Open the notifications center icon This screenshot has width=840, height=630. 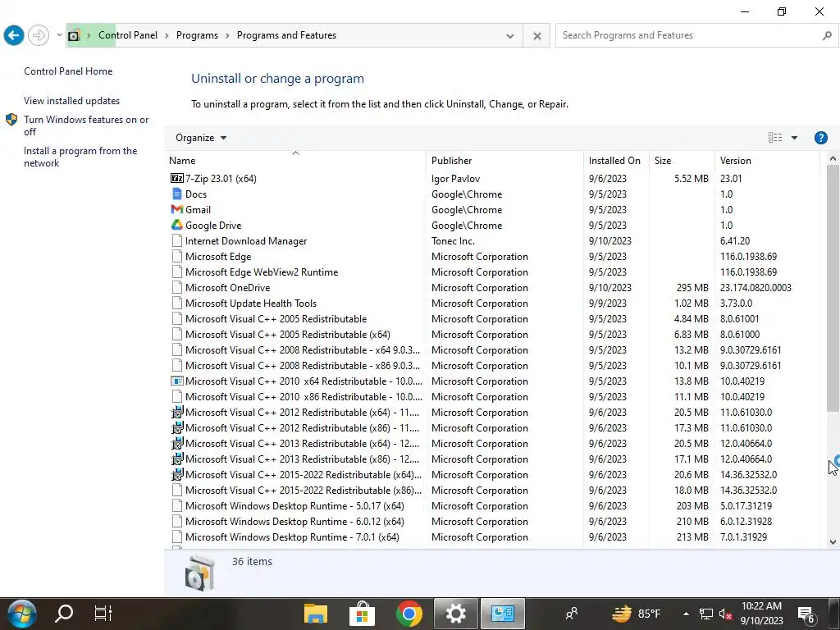(x=806, y=615)
